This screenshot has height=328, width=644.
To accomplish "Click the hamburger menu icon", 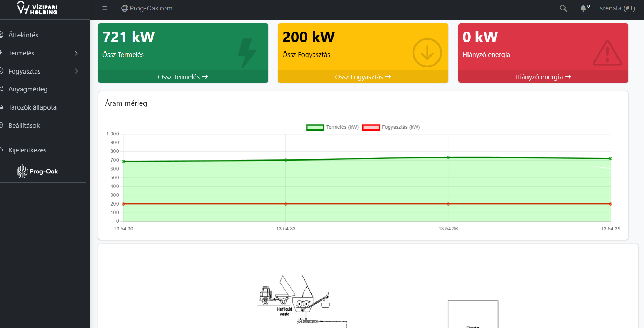I will [x=104, y=8].
